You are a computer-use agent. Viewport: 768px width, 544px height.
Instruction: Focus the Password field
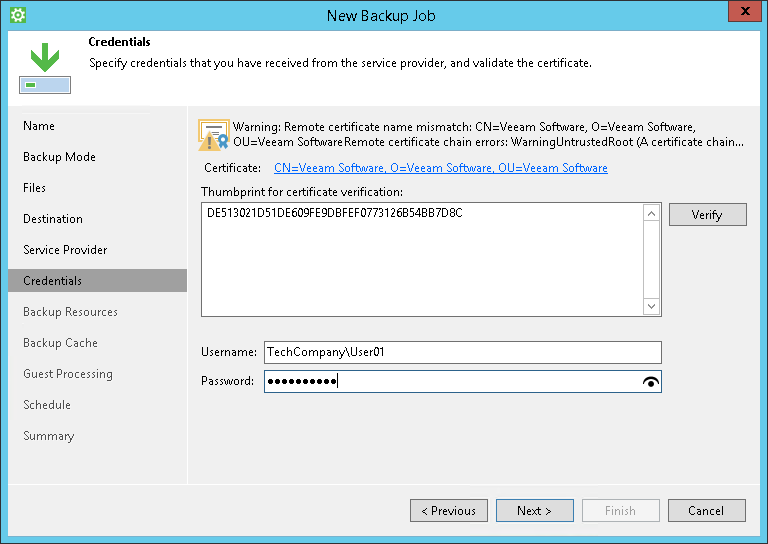pyautogui.click(x=450, y=381)
